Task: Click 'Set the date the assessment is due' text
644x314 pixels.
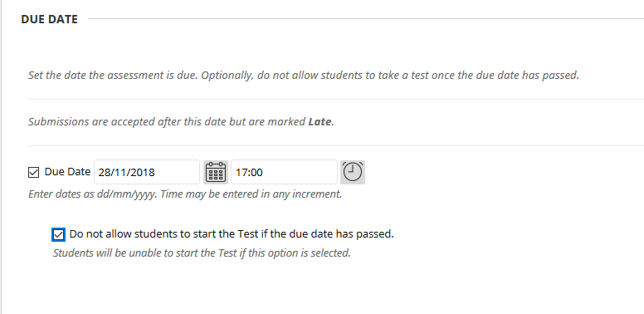Action: tap(304, 76)
